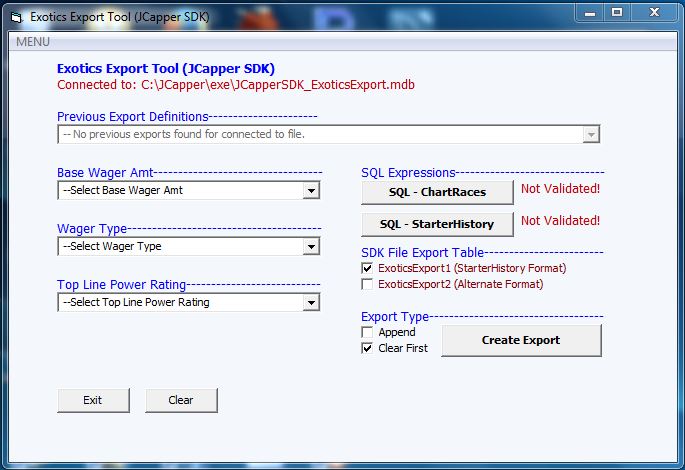Expand Top Line Power Rating dropdown arrow
The width and height of the screenshot is (685, 470).
(x=311, y=303)
